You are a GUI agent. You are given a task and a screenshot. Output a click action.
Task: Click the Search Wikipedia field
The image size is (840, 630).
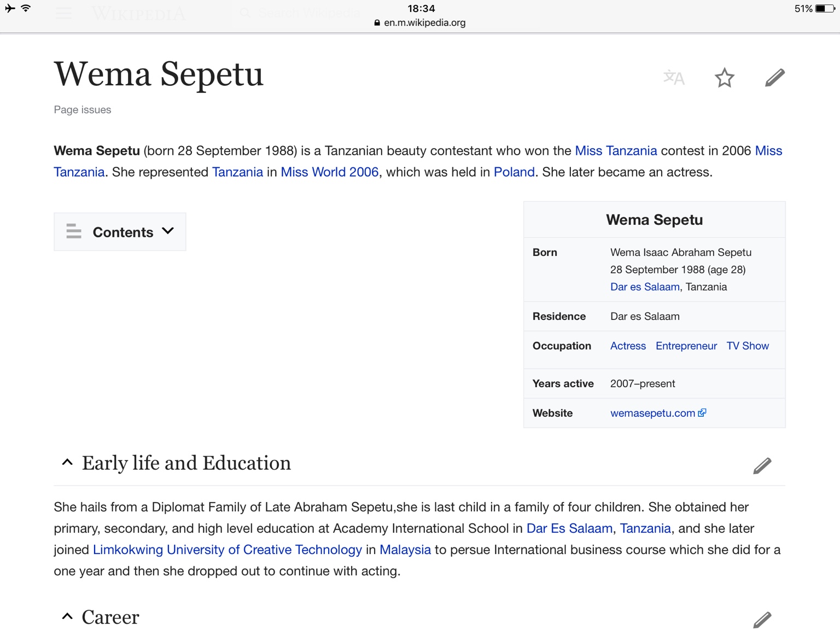[309, 13]
